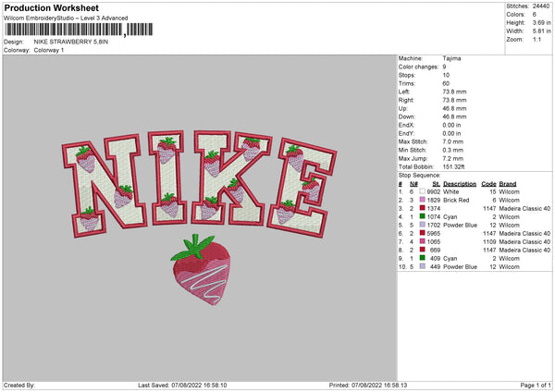Click the Description column header
This screenshot has height=392, width=555.
460,184
